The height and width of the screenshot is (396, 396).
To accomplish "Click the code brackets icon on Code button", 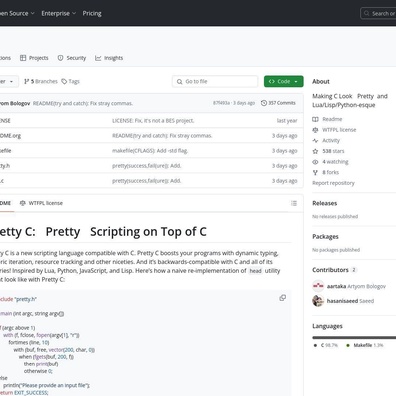I will (271, 81).
